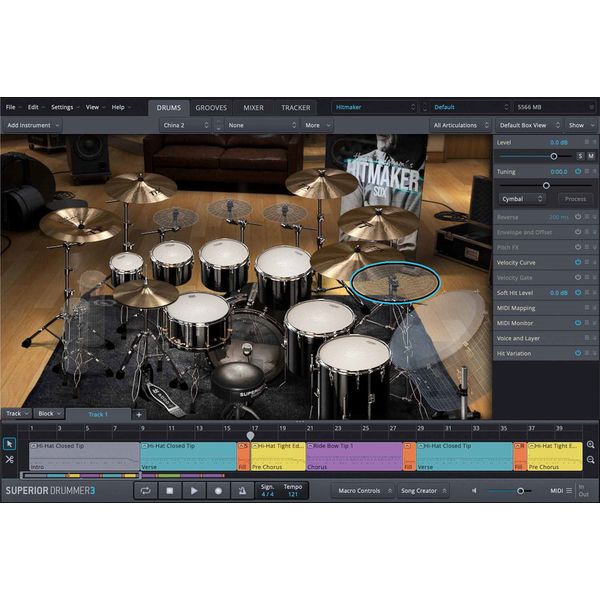Toggle the MIDI Monitor power button
The image size is (600, 600).
(x=578, y=323)
